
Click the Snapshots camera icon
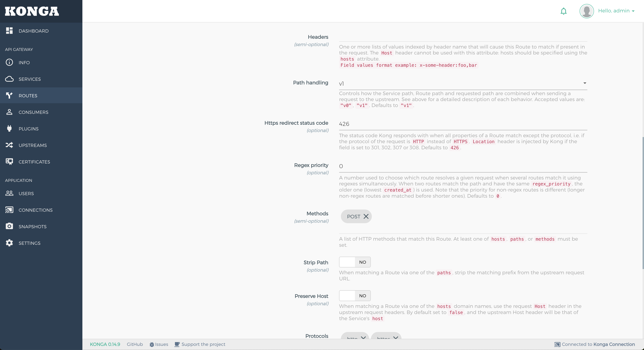[x=9, y=226]
